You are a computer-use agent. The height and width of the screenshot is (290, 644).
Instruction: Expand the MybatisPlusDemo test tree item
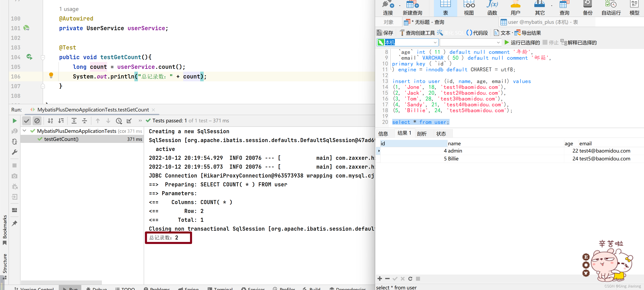click(26, 131)
